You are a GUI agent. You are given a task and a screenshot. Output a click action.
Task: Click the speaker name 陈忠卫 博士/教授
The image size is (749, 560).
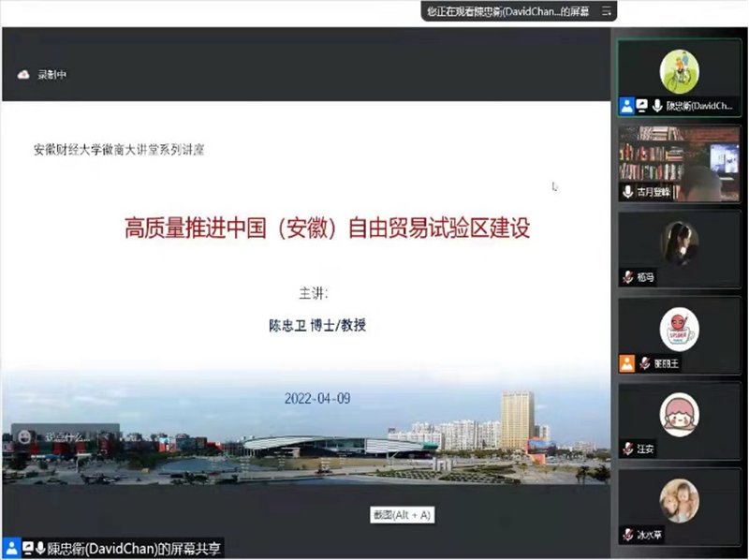tap(317, 325)
